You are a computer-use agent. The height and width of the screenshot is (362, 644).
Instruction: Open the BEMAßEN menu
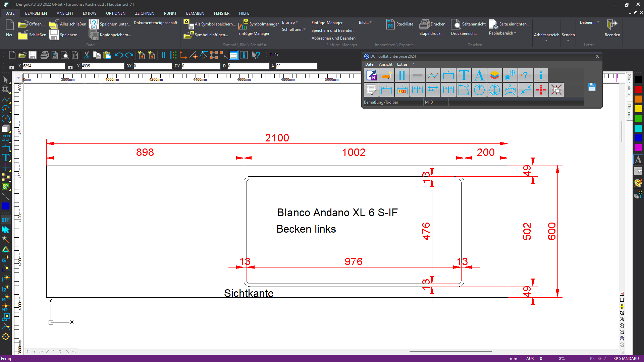pyautogui.click(x=195, y=13)
